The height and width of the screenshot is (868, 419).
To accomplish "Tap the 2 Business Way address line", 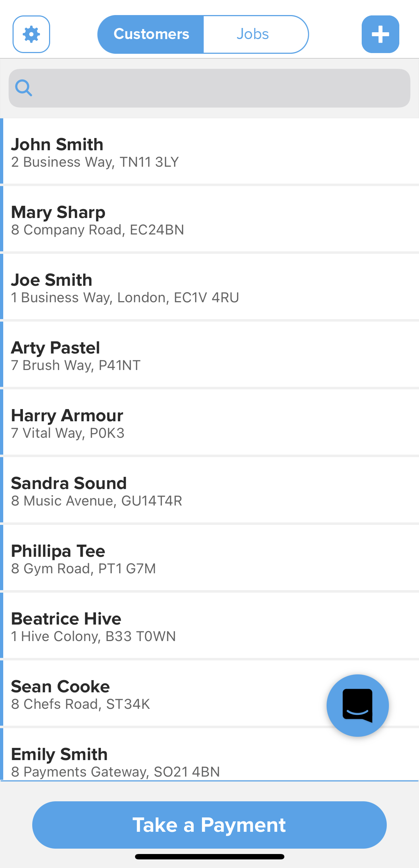I will tap(95, 162).
